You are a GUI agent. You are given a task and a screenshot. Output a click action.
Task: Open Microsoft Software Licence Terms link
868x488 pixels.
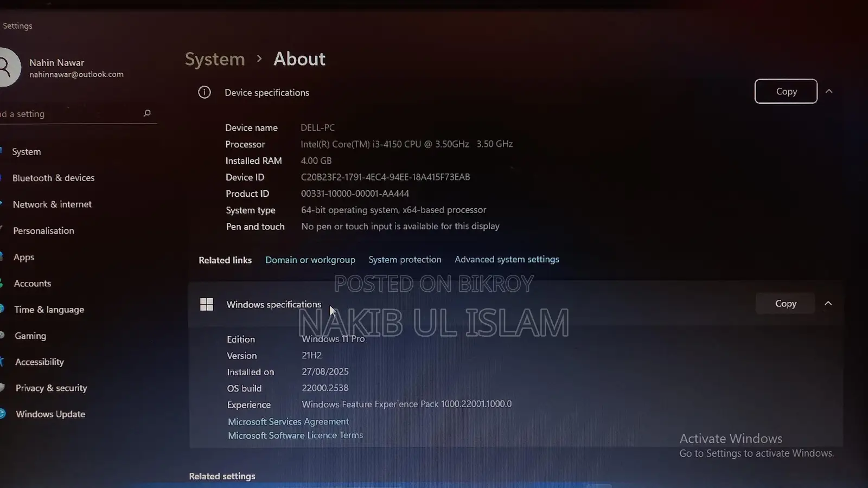[295, 435]
